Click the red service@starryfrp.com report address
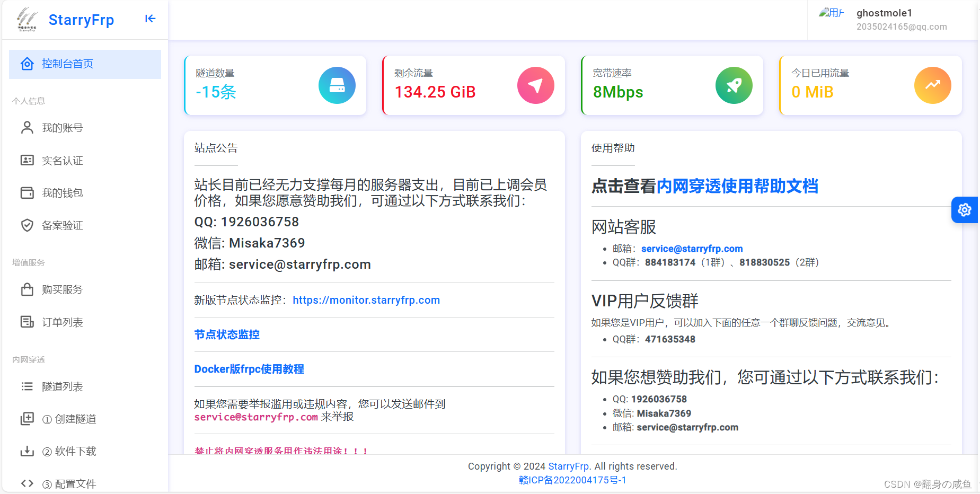This screenshot has width=980, height=494. click(256, 417)
